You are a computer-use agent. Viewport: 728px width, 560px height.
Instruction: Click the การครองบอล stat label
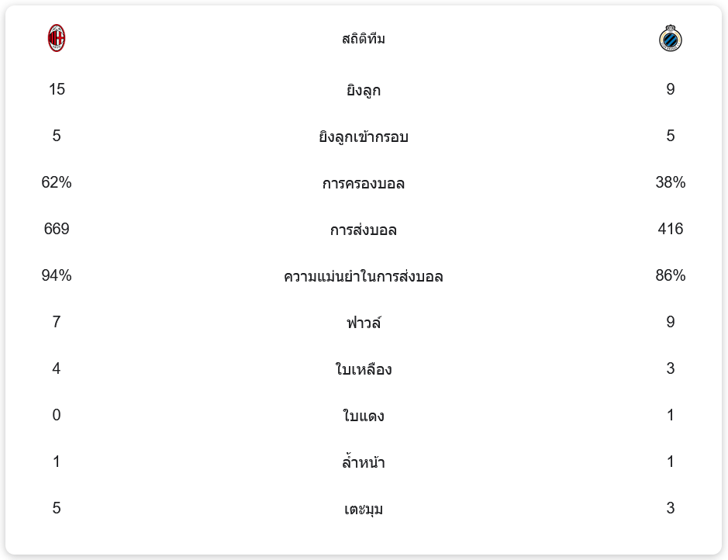364,183
